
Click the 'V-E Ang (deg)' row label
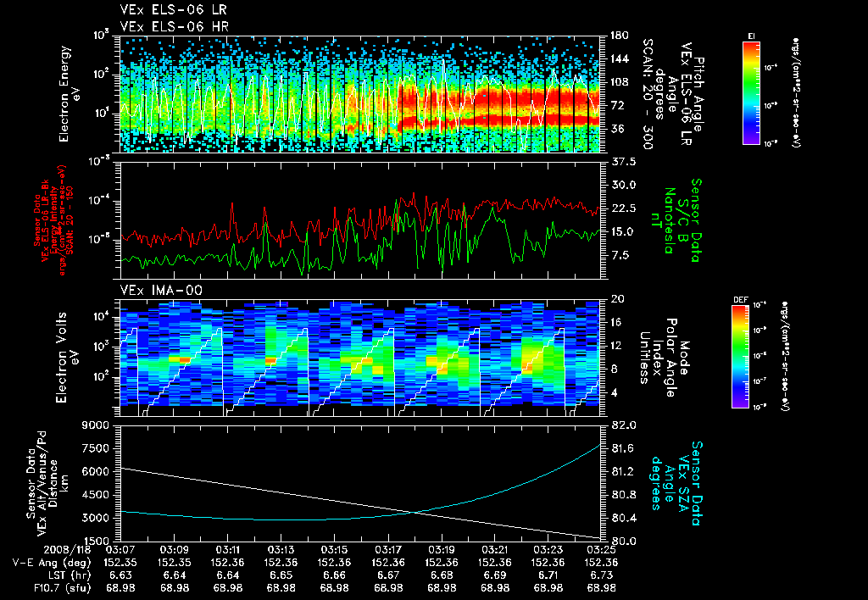52,563
